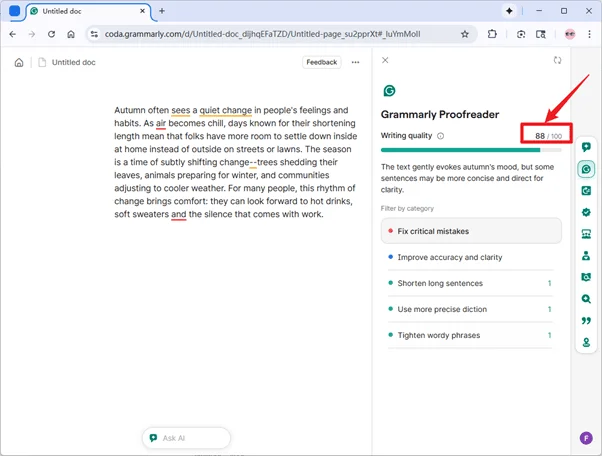
Task: Click the tab search toolbar icon
Action: click(x=541, y=34)
